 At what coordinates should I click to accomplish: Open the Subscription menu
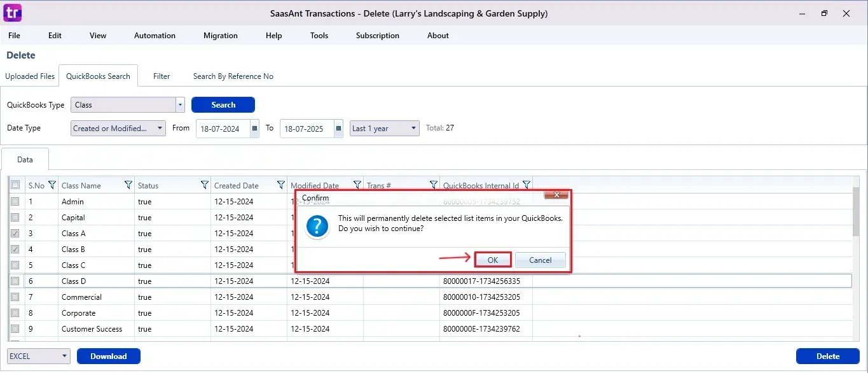[378, 36]
